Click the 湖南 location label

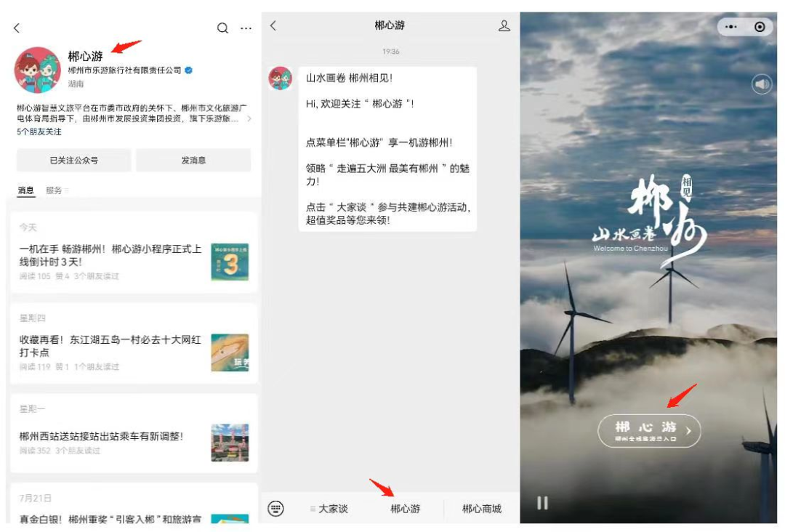(x=76, y=84)
